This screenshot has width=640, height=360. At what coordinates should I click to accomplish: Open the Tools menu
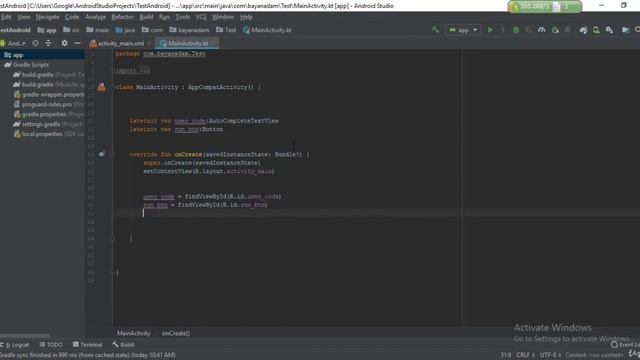(x=182, y=17)
